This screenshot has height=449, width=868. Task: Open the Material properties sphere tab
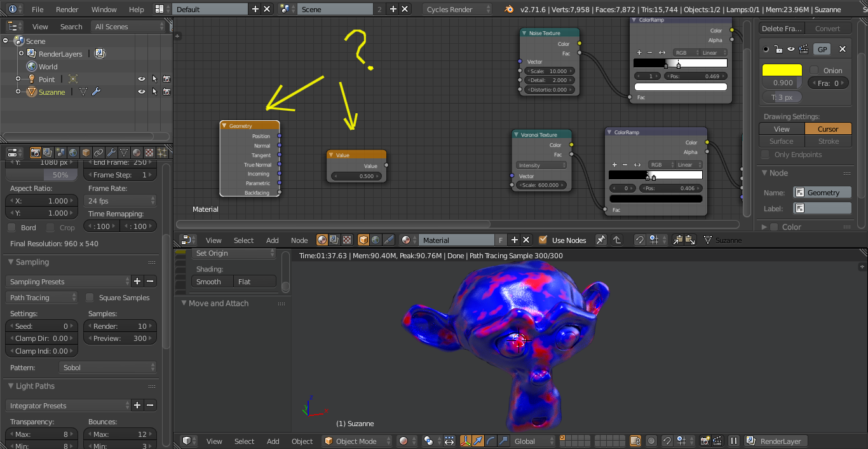click(x=136, y=153)
